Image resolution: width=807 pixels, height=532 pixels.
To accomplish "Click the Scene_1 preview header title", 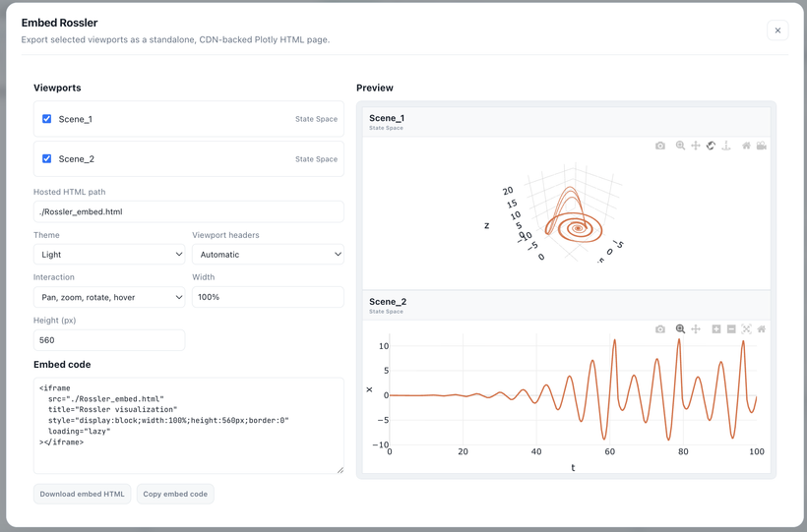I will click(x=387, y=118).
